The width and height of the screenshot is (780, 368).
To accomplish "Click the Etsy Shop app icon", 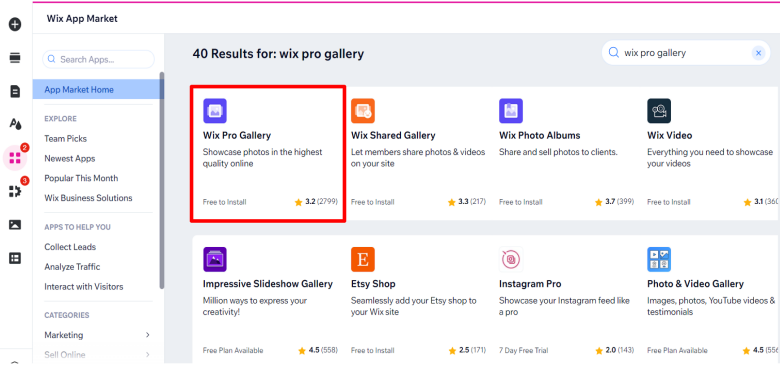I will click(363, 260).
